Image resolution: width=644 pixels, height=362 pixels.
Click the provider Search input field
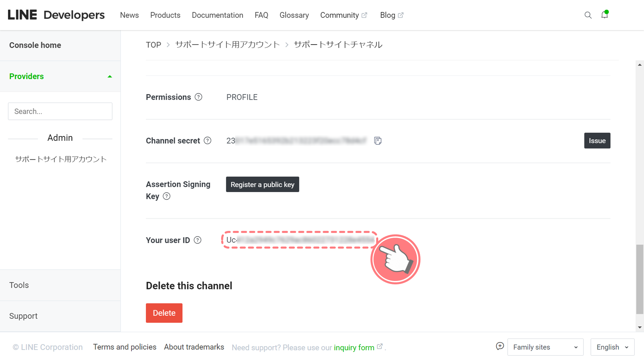tap(60, 111)
